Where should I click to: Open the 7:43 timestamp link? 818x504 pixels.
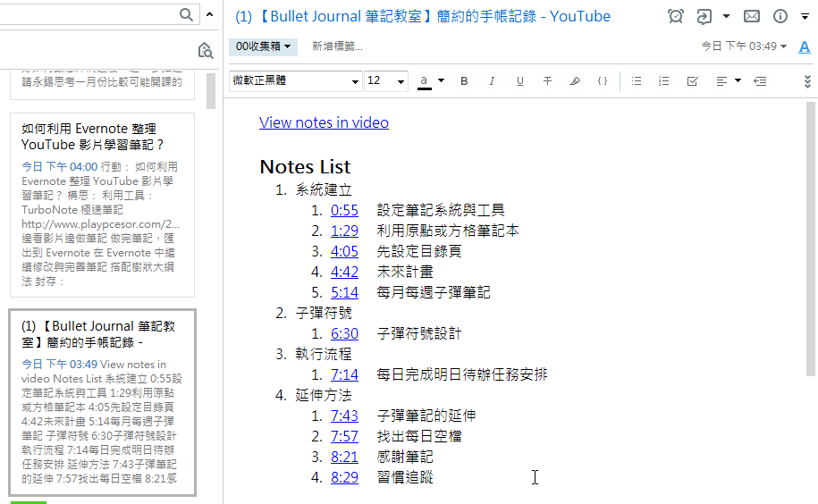(x=344, y=416)
